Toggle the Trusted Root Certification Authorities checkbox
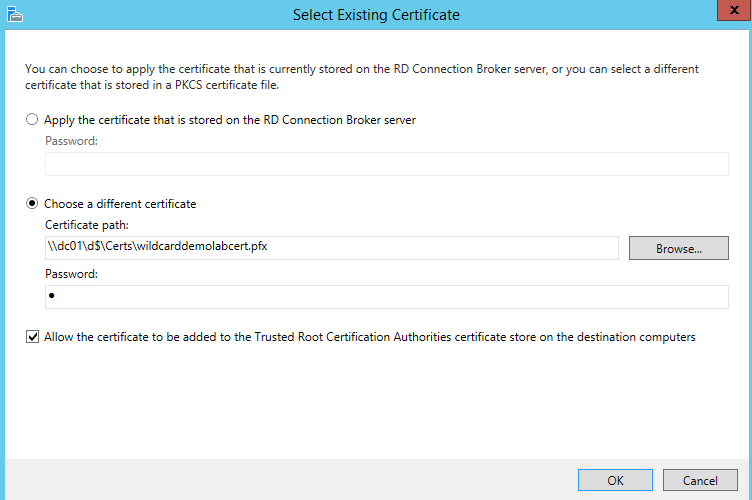752x500 pixels. coord(33,337)
